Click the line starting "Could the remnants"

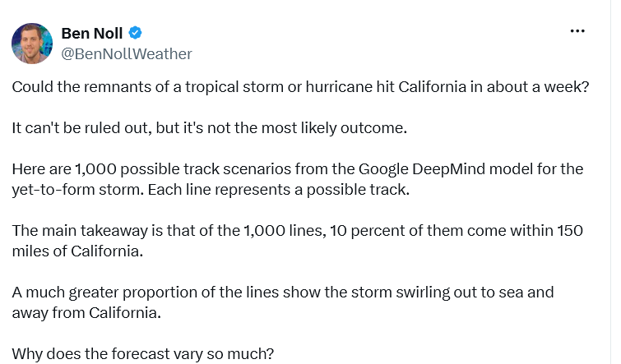click(300, 86)
